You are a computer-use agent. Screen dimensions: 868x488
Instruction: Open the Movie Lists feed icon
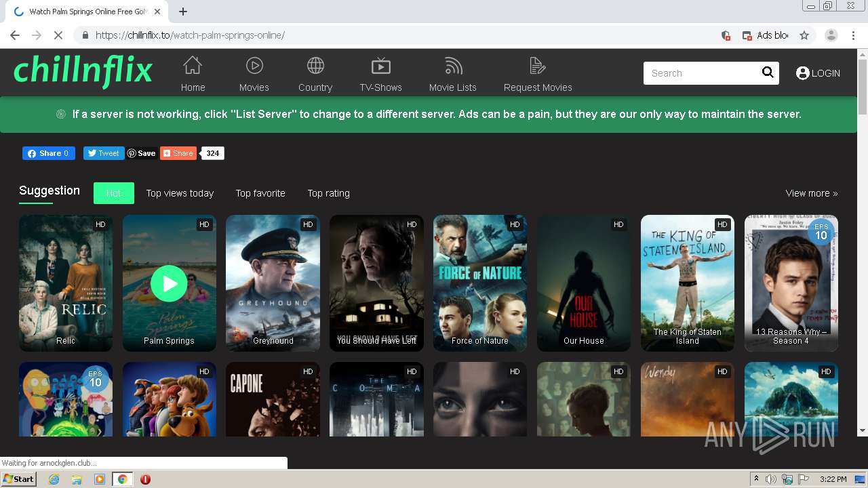point(453,66)
